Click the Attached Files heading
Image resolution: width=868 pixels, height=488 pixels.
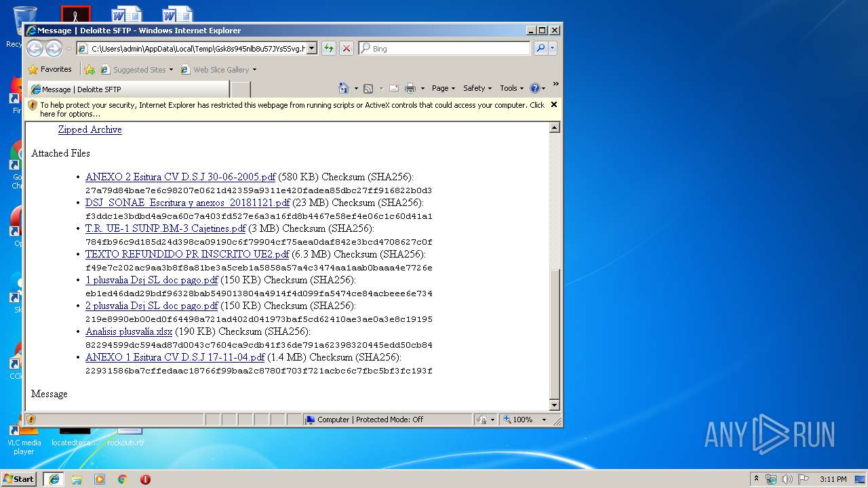click(x=60, y=153)
